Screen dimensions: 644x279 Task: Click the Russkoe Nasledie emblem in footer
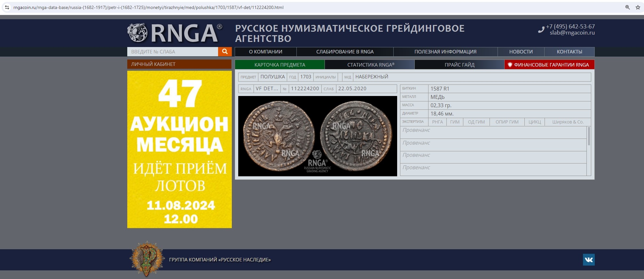pos(146,259)
